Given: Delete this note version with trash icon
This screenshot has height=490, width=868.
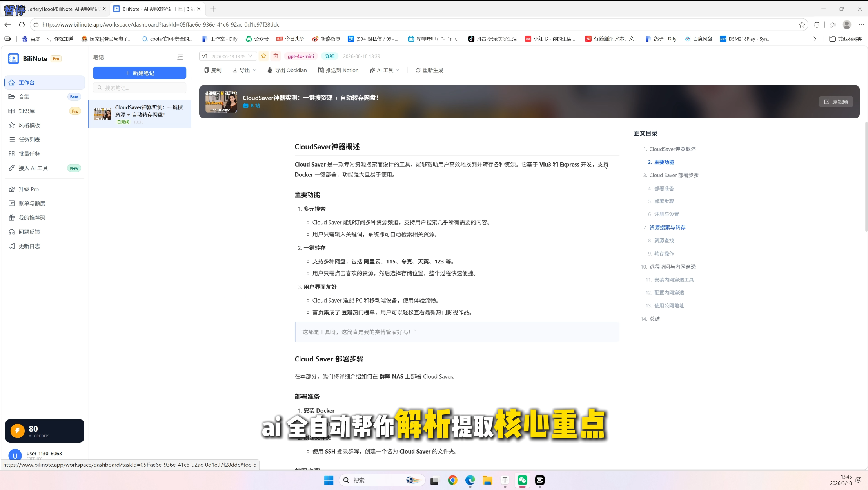Looking at the screenshot, I should tap(276, 56).
